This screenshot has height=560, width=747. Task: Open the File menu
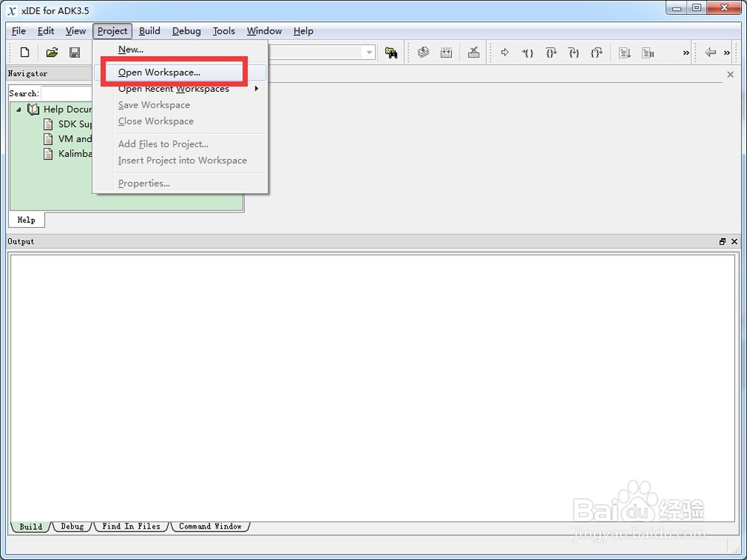[x=19, y=31]
